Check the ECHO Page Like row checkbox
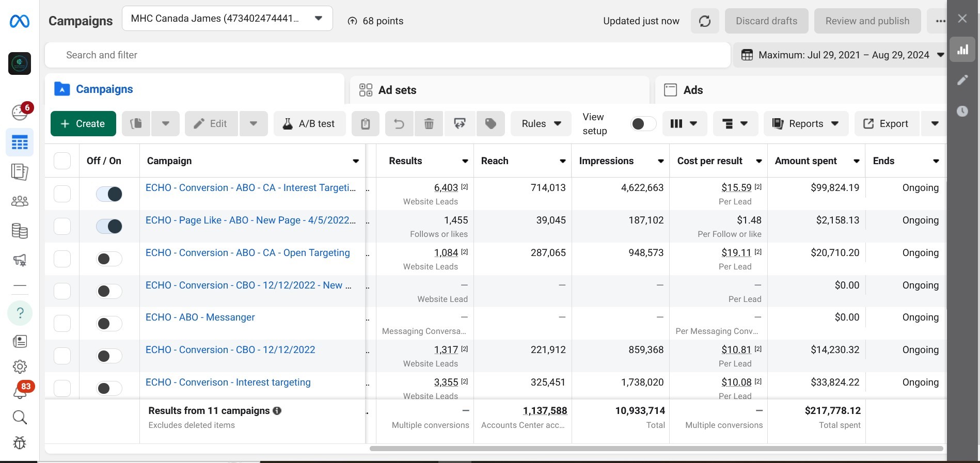 [62, 226]
